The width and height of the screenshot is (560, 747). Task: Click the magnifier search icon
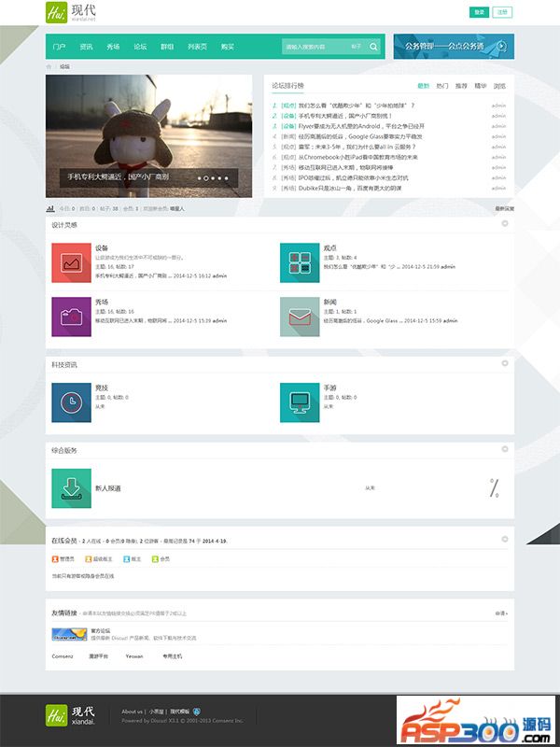click(x=374, y=47)
